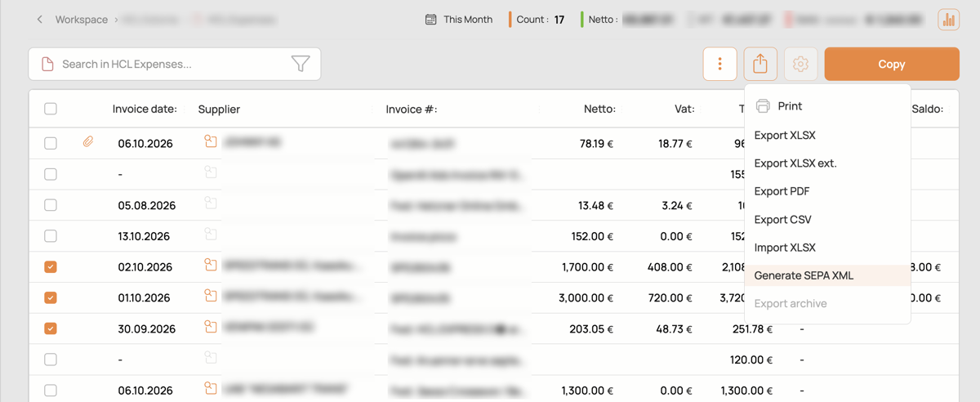
Task: Uncheck the 02.10.2026 row checkbox
Action: [51, 266]
